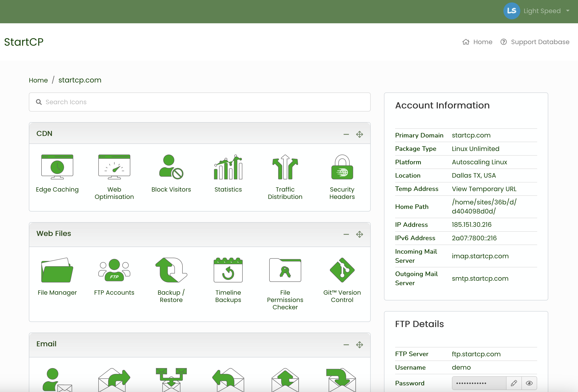Open Security Headers icon
The width and height of the screenshot is (578, 392).
342,167
